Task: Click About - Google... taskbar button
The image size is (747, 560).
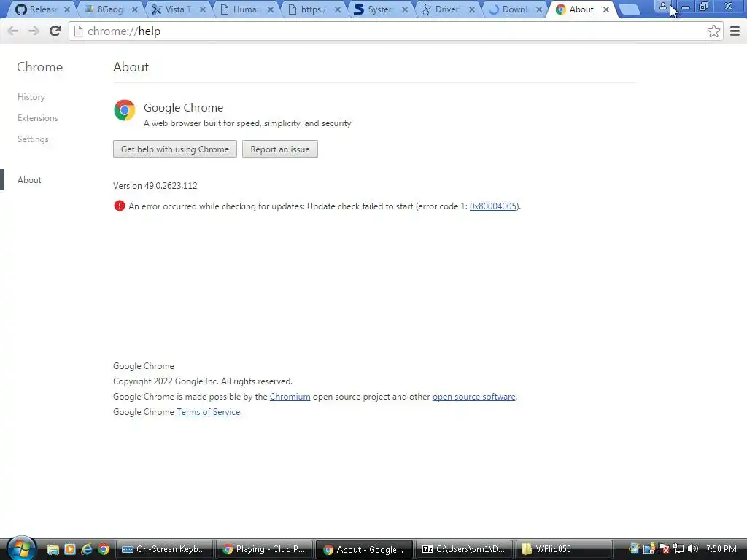Action: [x=365, y=550]
